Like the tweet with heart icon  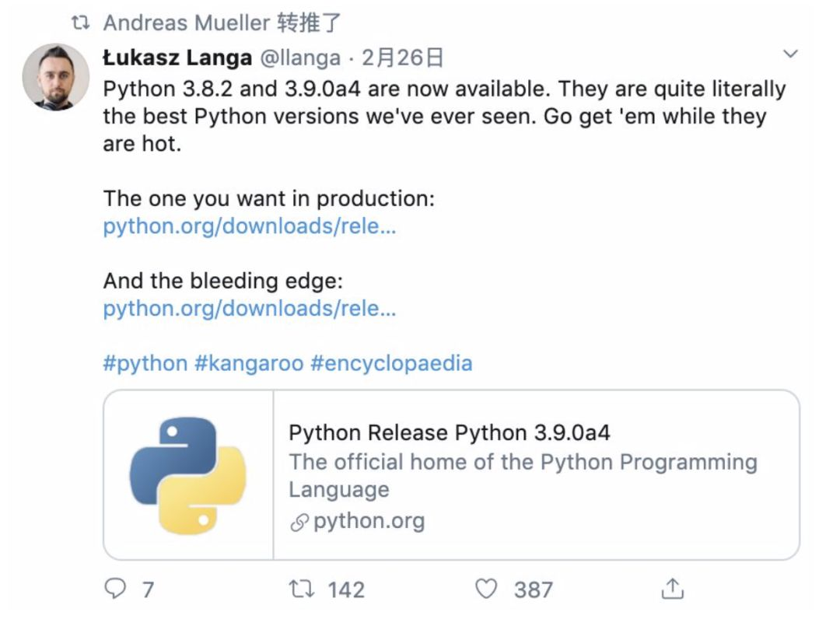coord(486,589)
